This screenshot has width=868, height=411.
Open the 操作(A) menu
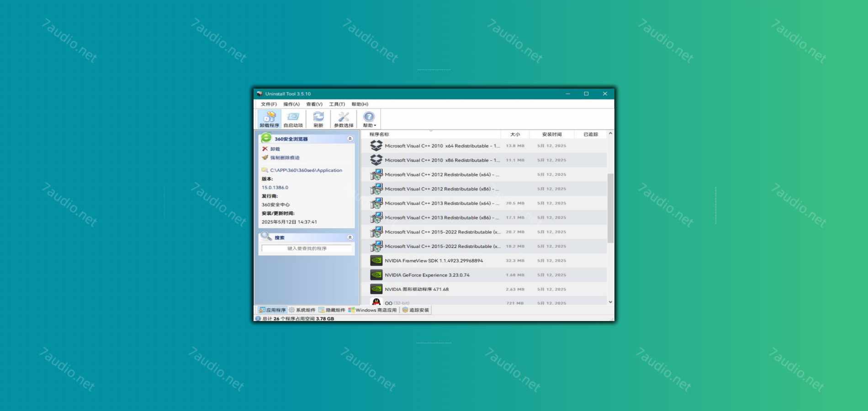[x=291, y=104]
